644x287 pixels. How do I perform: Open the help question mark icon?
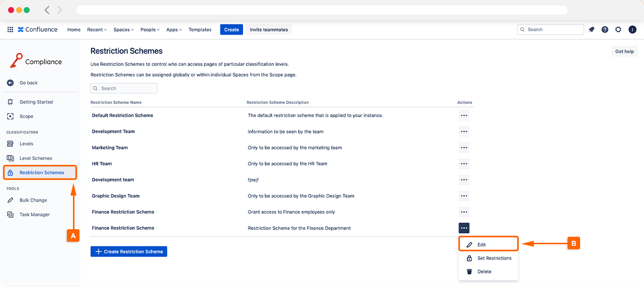(605, 30)
